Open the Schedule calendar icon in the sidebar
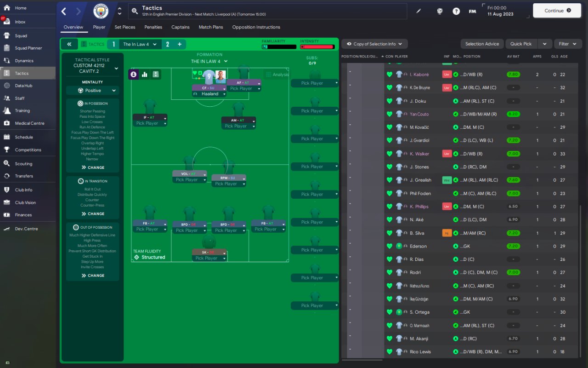This screenshot has width=588, height=368. (7, 137)
